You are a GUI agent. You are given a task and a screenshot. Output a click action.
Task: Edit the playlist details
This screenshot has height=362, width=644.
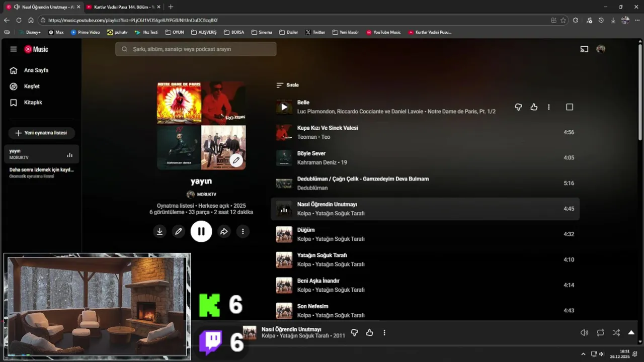178,231
